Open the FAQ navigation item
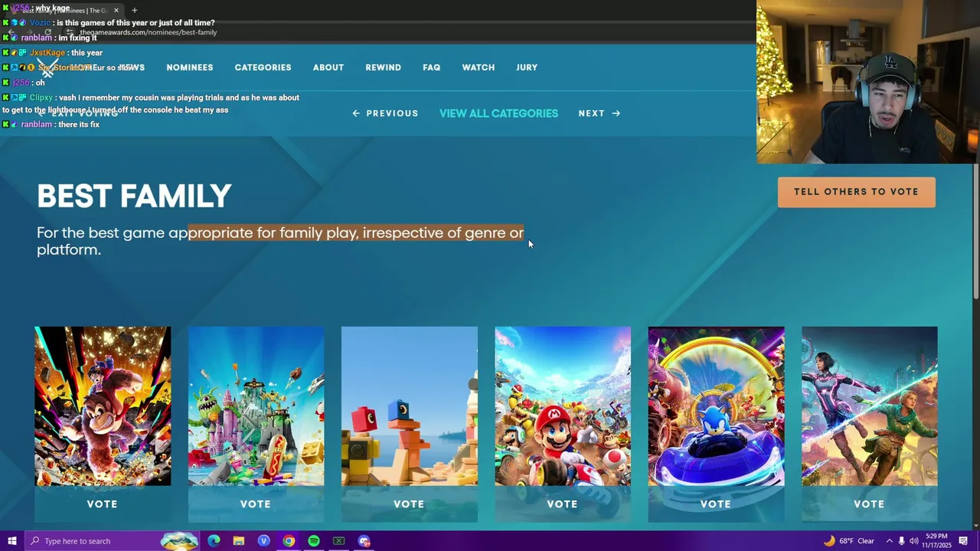 click(x=432, y=67)
